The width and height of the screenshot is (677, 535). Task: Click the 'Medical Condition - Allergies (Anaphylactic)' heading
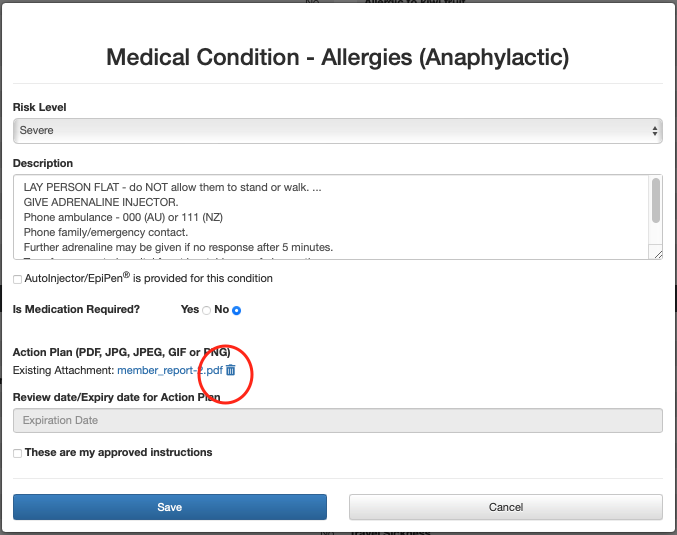tap(338, 57)
